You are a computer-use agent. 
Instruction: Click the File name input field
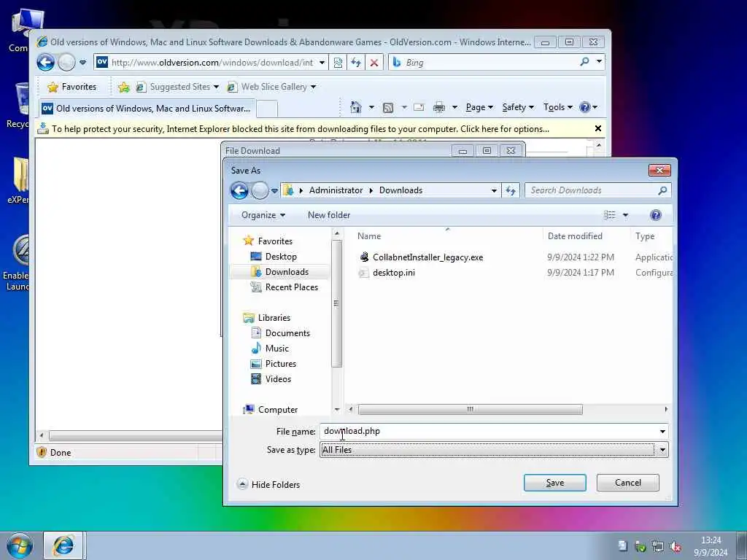point(488,432)
